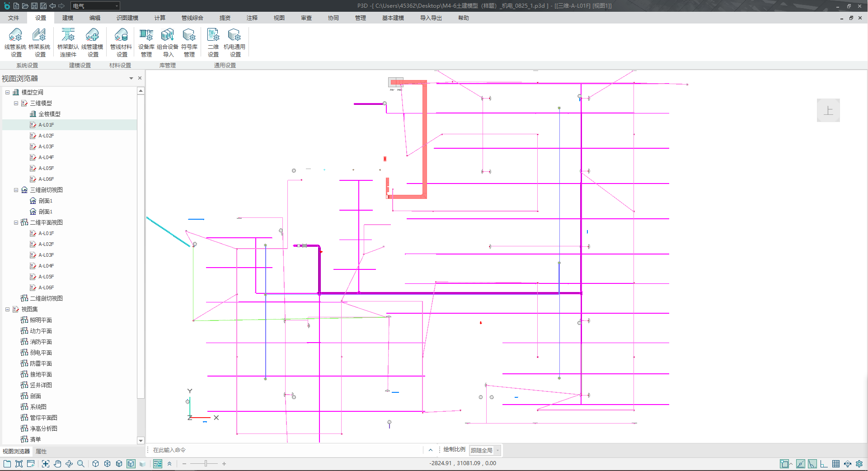Viewport: 868px width, 471px height.
Task: Toggle the highlighted shaded-with-edges cube display mode
Action: 131,464
